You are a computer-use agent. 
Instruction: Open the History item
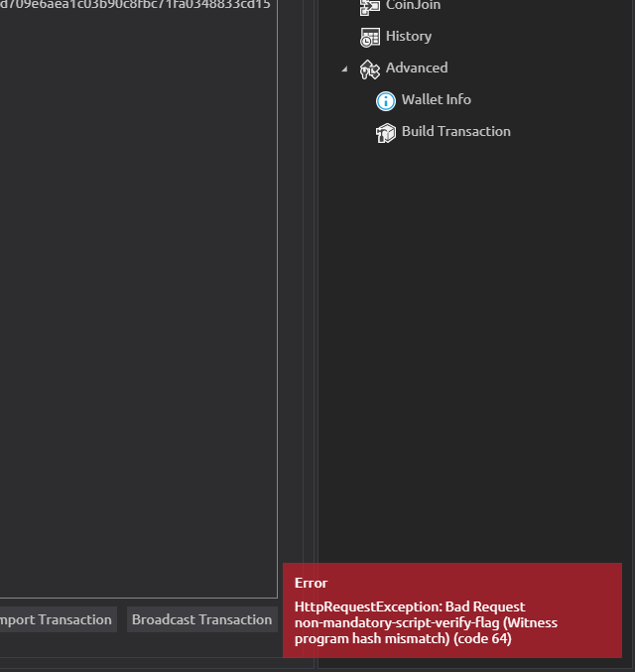pyautogui.click(x=409, y=37)
